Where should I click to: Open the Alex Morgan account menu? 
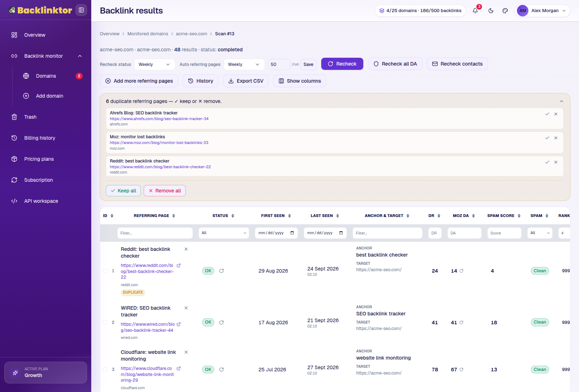pyautogui.click(x=542, y=11)
